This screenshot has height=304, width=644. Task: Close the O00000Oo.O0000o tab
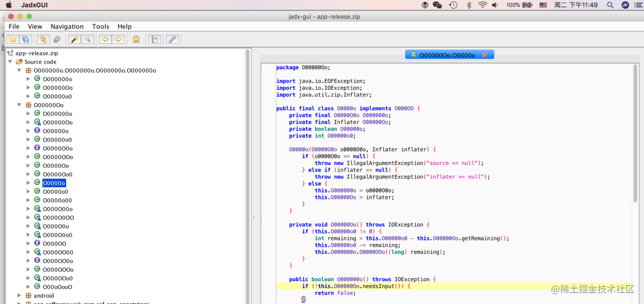(485, 55)
